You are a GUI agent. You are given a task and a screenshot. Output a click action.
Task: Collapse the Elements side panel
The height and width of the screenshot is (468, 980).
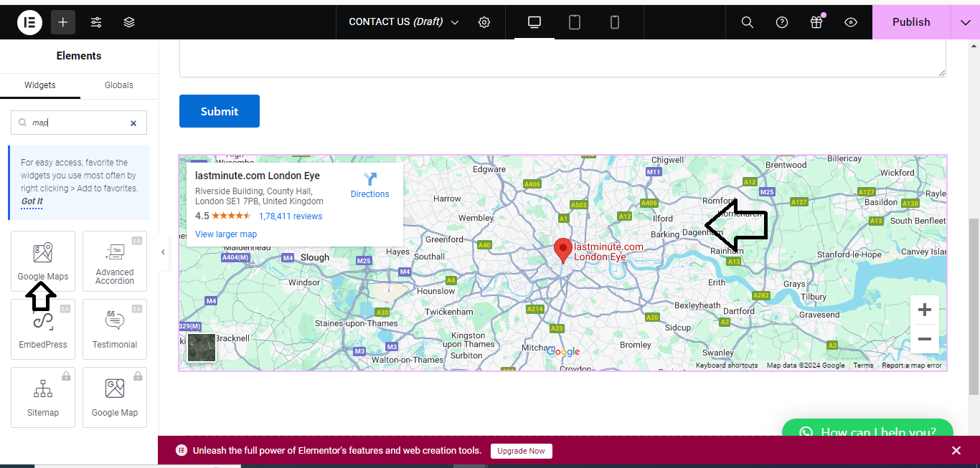(163, 252)
